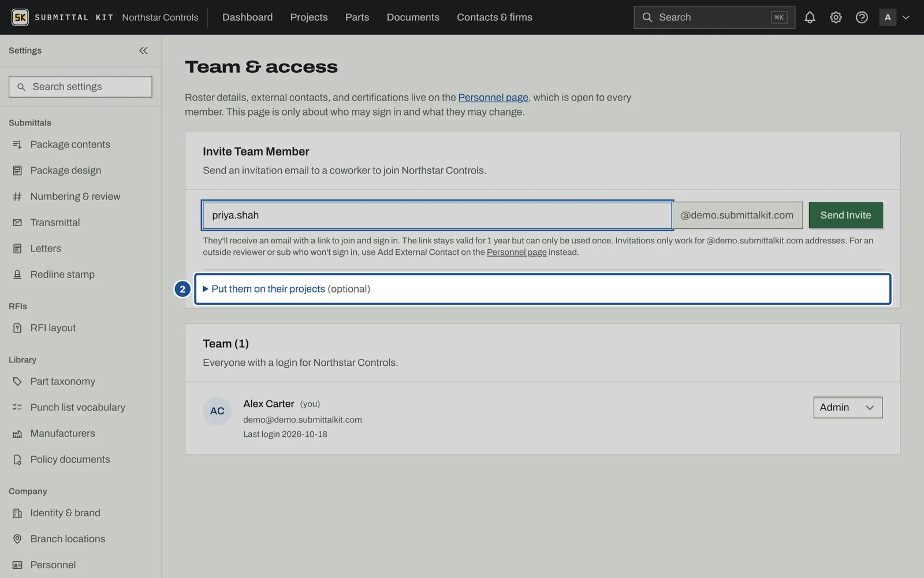Open settings gear in top bar
The image size is (924, 578).
pos(836,17)
